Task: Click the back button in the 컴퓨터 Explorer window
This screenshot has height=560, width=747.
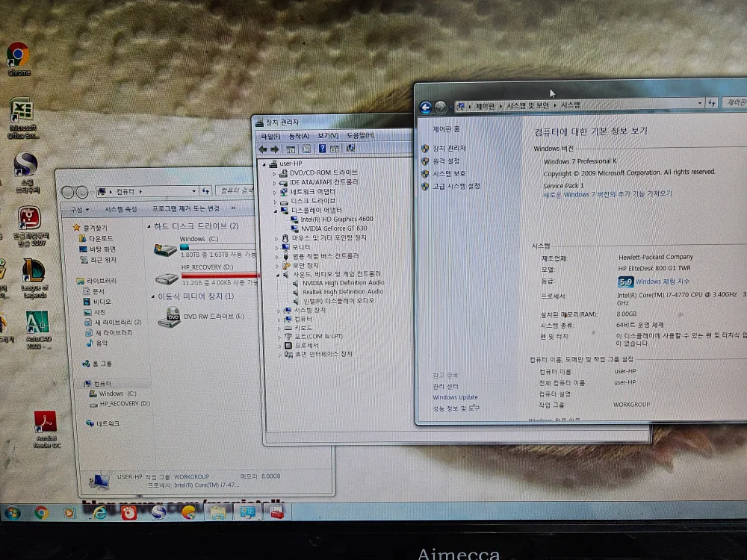Action: [x=68, y=192]
